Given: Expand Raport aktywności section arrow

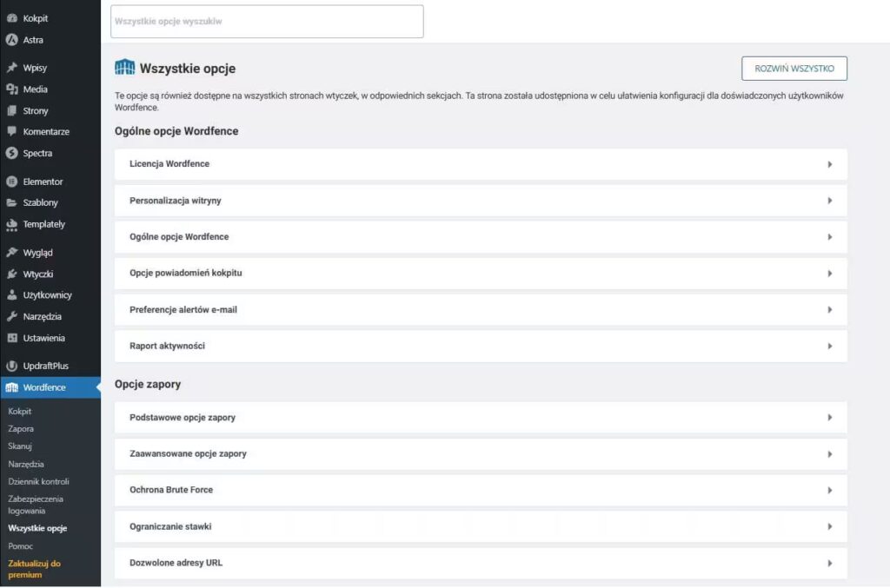Looking at the screenshot, I should tap(830, 346).
